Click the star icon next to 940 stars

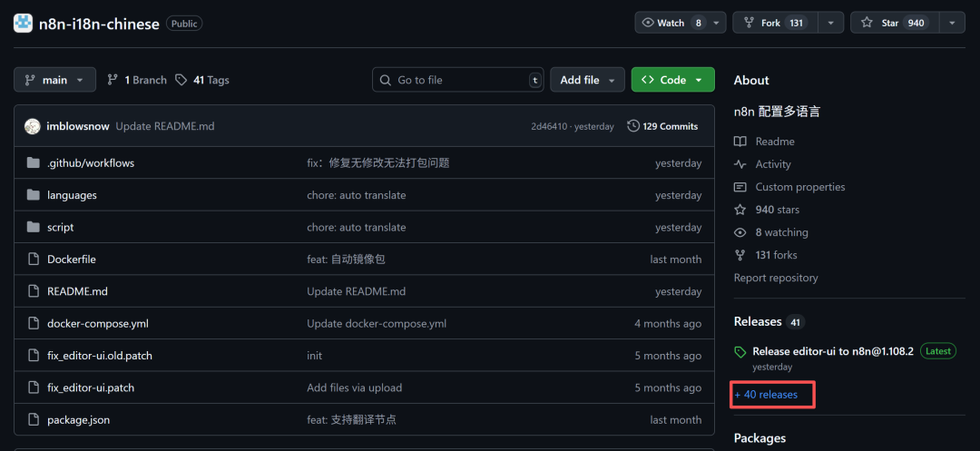(x=740, y=210)
